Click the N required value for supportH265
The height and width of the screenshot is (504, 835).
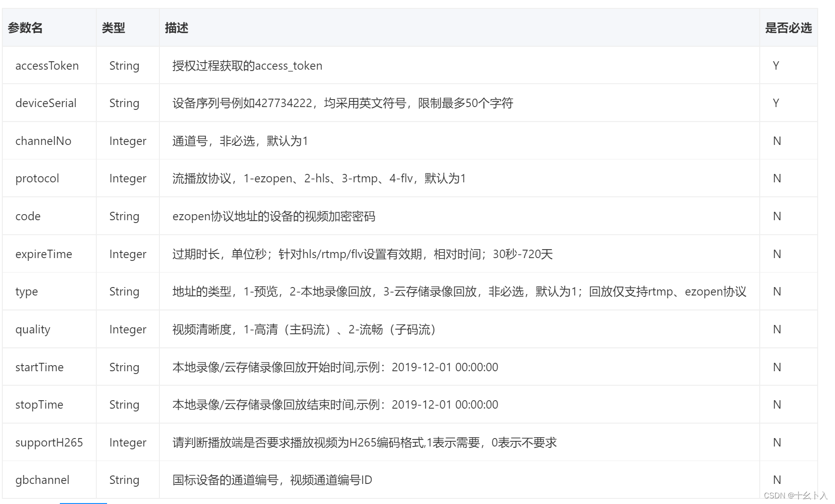click(x=777, y=443)
